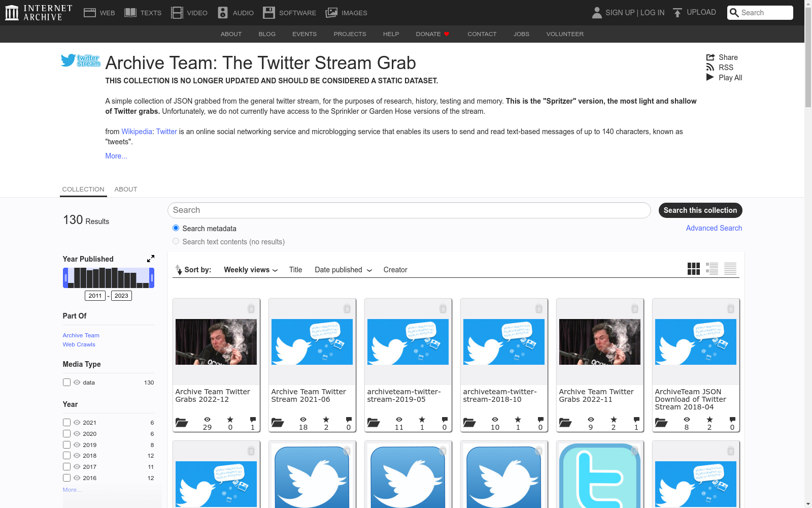Expand more Year filters
Viewport: 812px width, 508px height.
tap(72, 490)
